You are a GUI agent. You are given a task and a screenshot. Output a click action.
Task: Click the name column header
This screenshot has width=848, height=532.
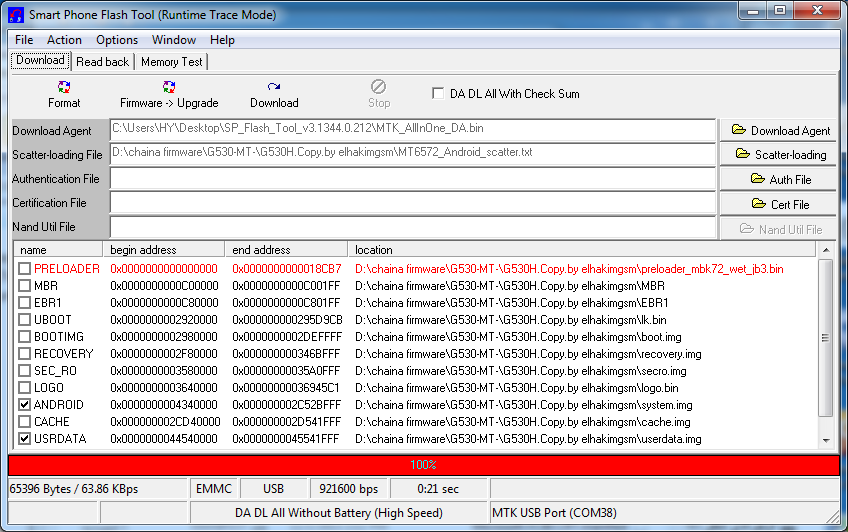[58, 250]
